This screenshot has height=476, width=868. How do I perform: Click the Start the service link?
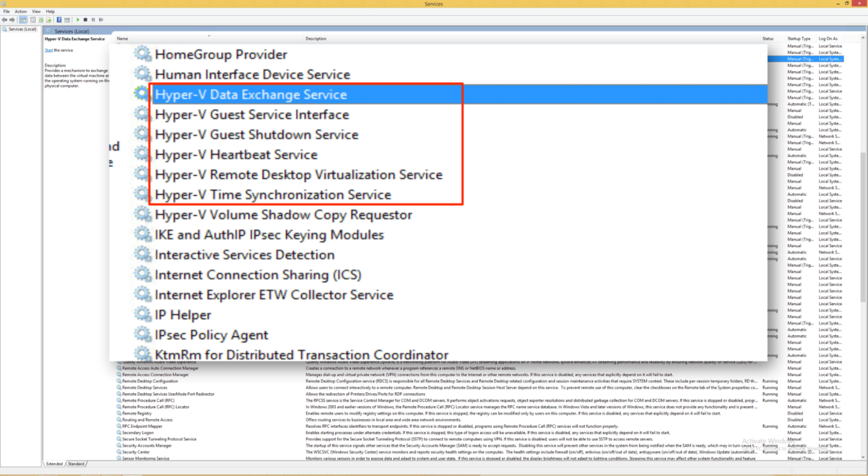point(48,50)
